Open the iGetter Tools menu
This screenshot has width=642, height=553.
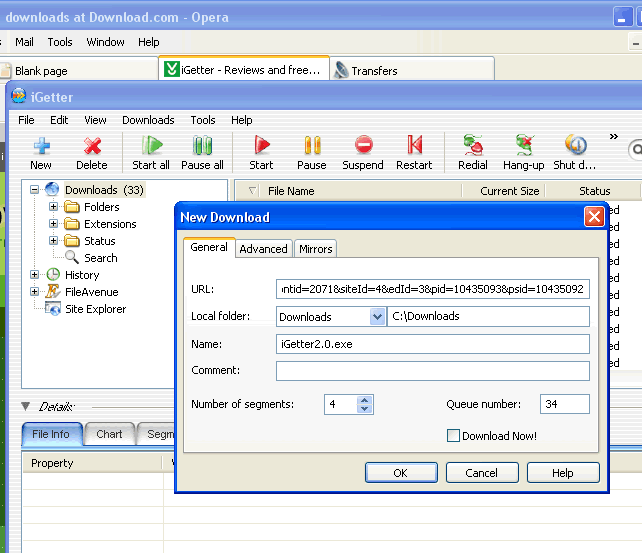tap(203, 120)
